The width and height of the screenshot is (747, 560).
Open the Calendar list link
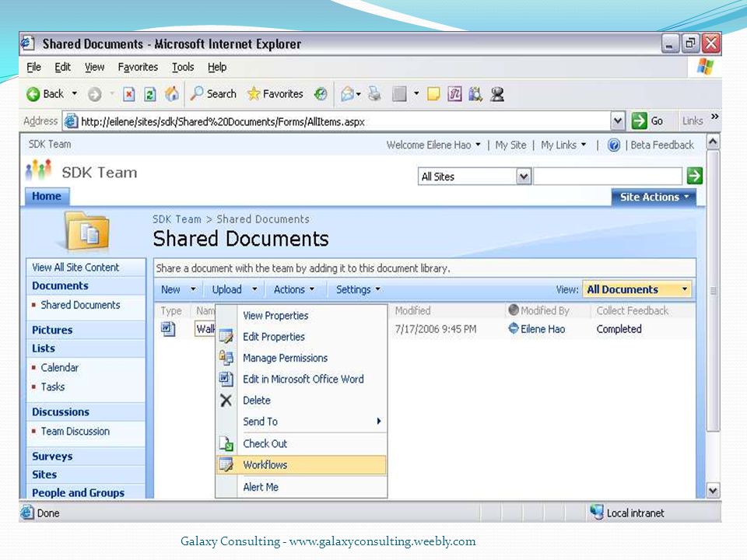coord(60,367)
